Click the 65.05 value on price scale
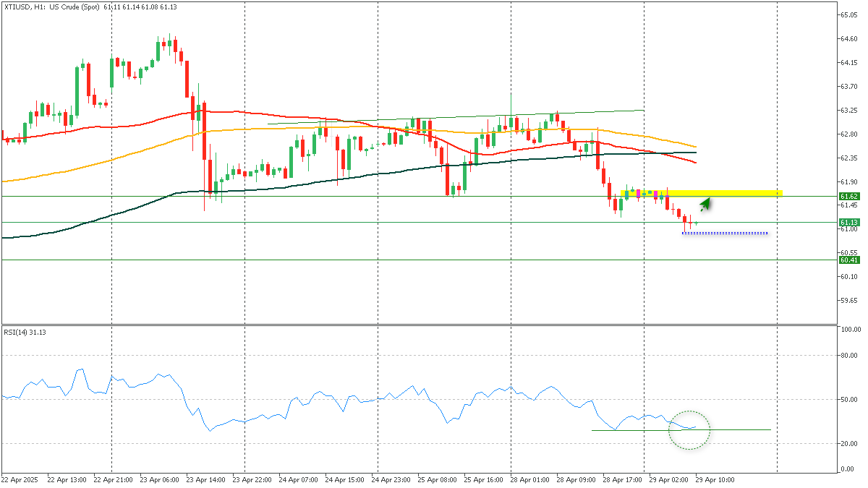This screenshot has height=488, width=868. [849, 14]
